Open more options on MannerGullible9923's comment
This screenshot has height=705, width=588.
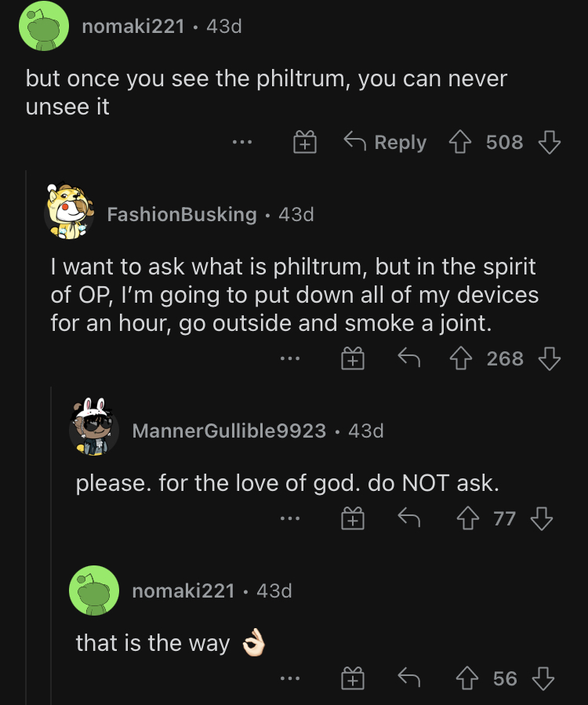[290, 518]
